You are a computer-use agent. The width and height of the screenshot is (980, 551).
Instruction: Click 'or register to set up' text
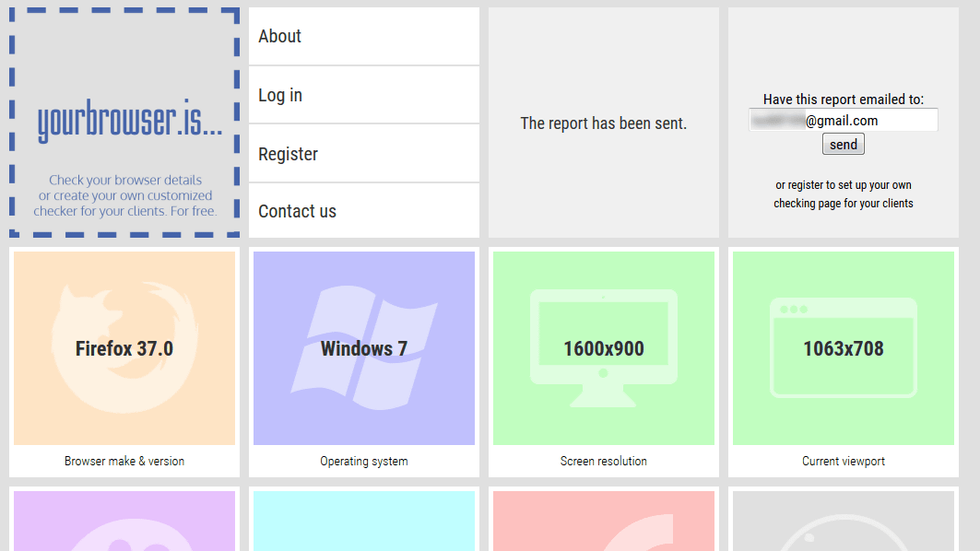pos(844,193)
